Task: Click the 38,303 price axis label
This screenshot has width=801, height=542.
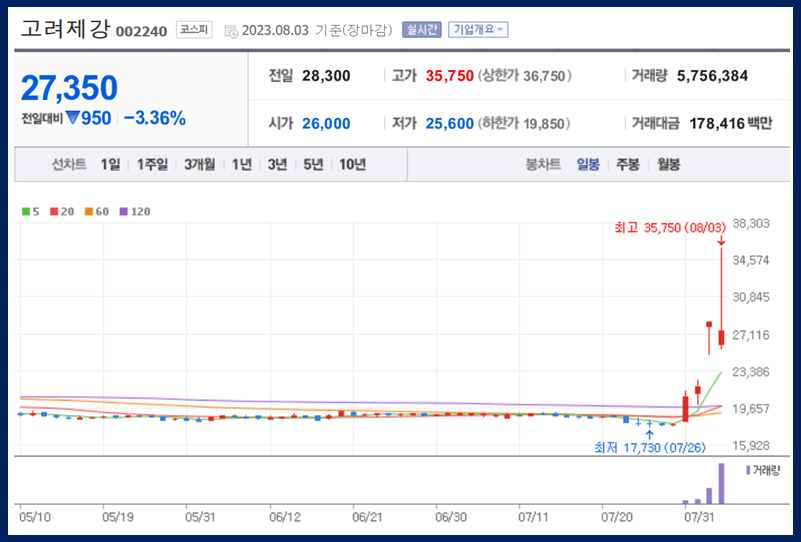Action: (750, 224)
